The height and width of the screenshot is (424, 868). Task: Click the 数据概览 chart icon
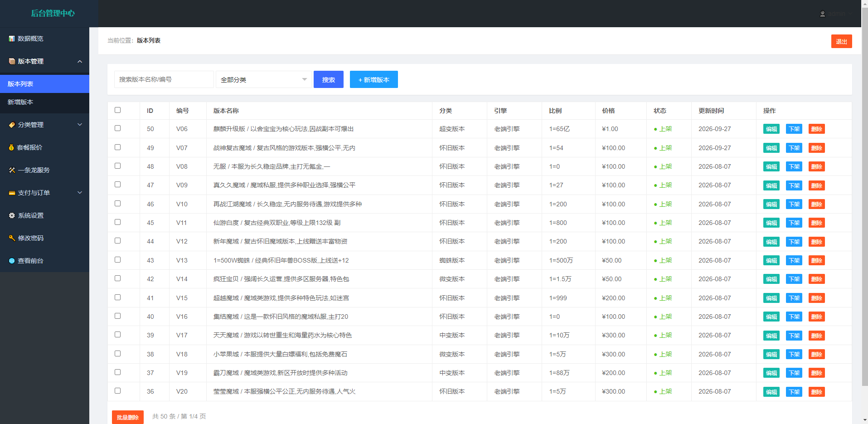pos(12,39)
